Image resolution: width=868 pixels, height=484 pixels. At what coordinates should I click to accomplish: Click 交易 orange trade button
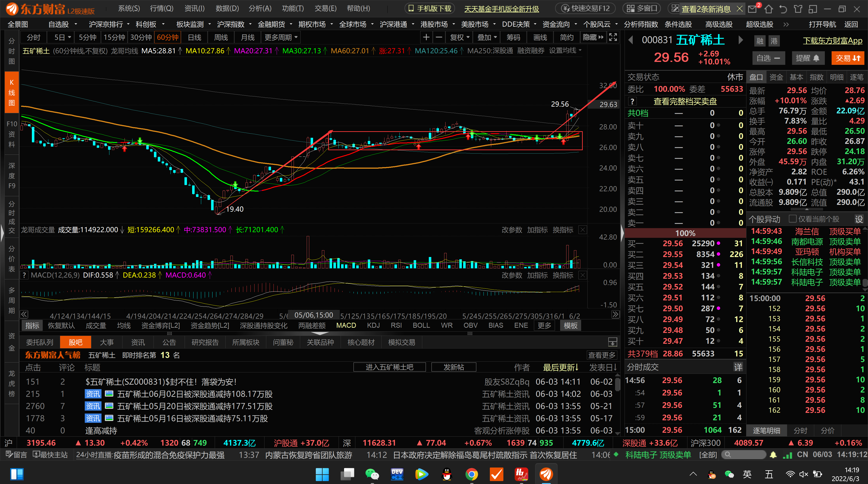848,58
